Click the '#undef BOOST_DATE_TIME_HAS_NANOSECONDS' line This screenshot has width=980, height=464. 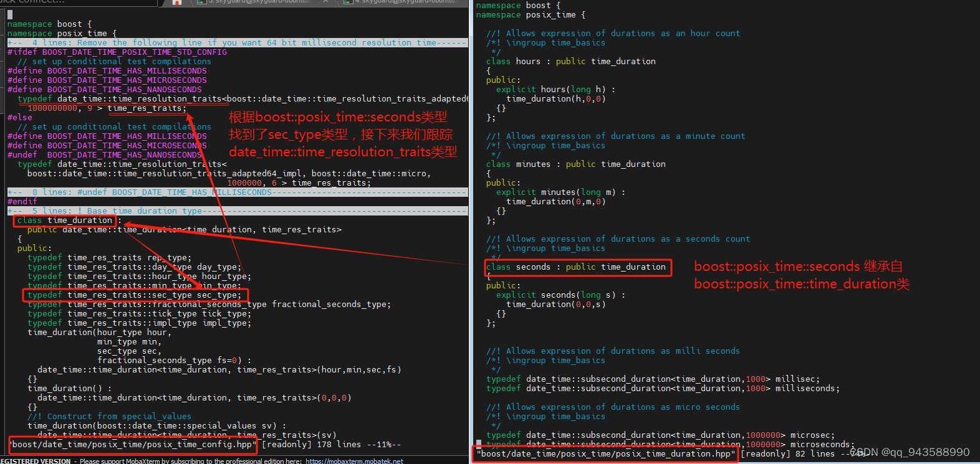[105, 154]
